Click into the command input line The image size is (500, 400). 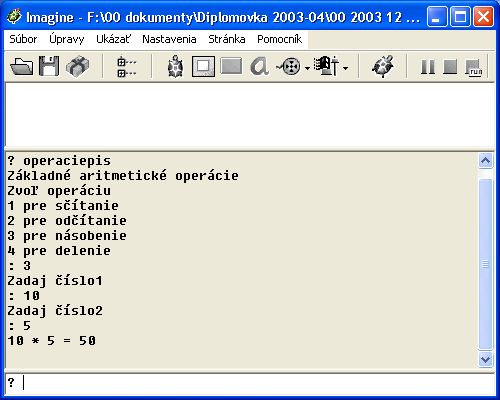point(250,383)
